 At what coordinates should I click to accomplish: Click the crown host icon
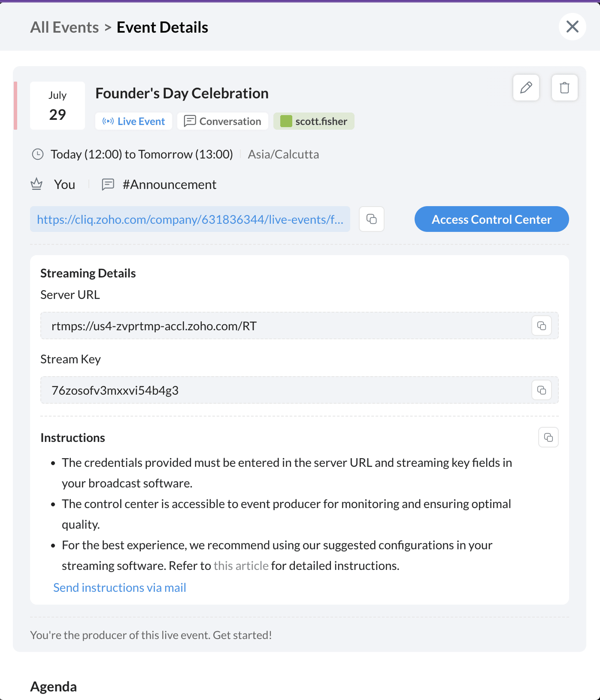[x=36, y=184]
